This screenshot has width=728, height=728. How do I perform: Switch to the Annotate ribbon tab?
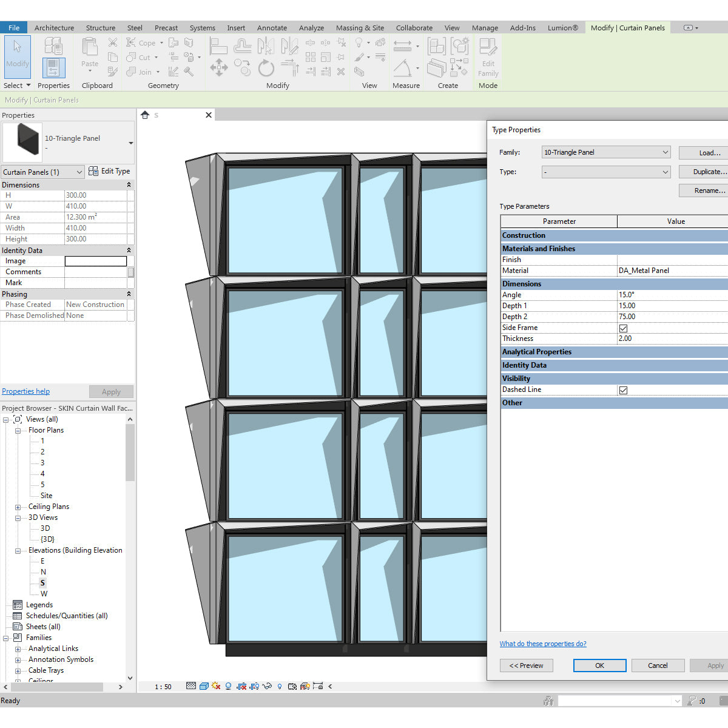click(x=272, y=27)
